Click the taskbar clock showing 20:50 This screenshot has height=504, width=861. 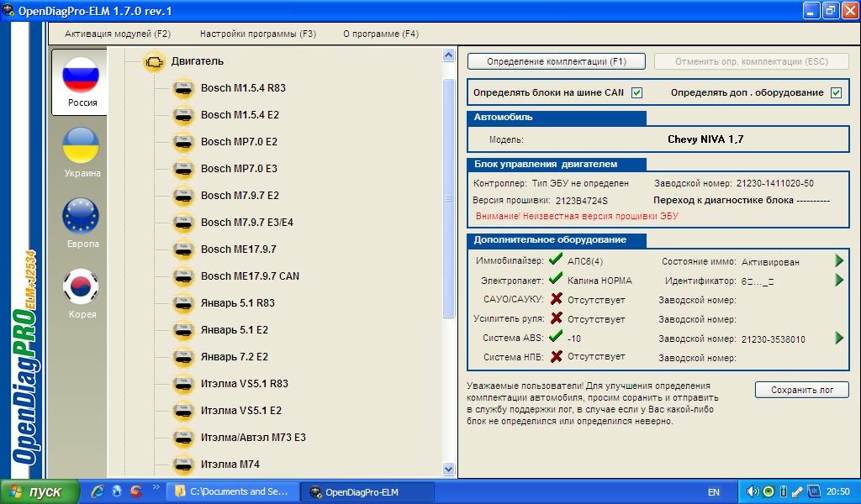coord(838,492)
